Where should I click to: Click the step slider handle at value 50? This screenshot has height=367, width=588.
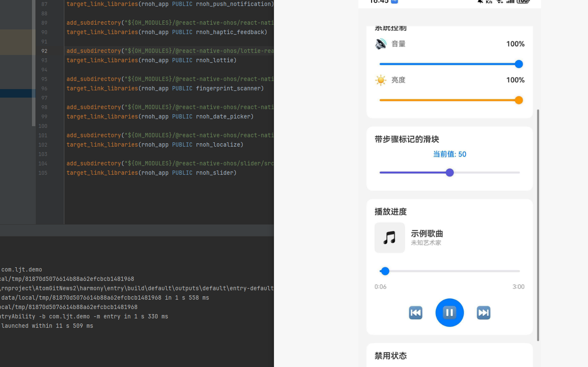pyautogui.click(x=450, y=172)
